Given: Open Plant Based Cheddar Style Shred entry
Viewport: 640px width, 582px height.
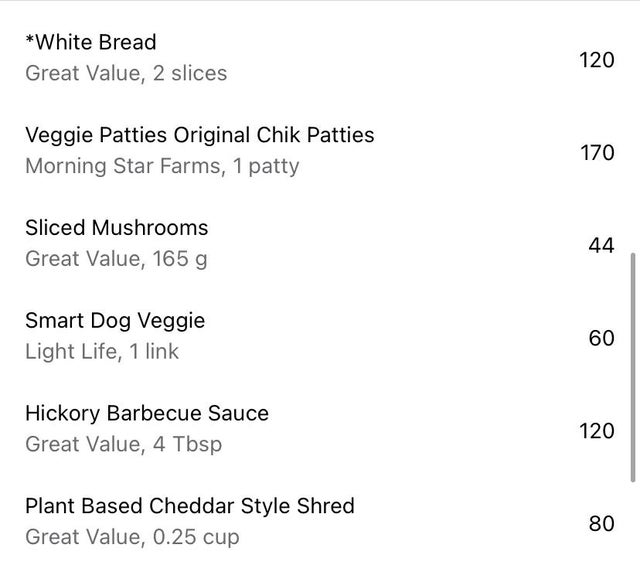Looking at the screenshot, I should 189,506.
